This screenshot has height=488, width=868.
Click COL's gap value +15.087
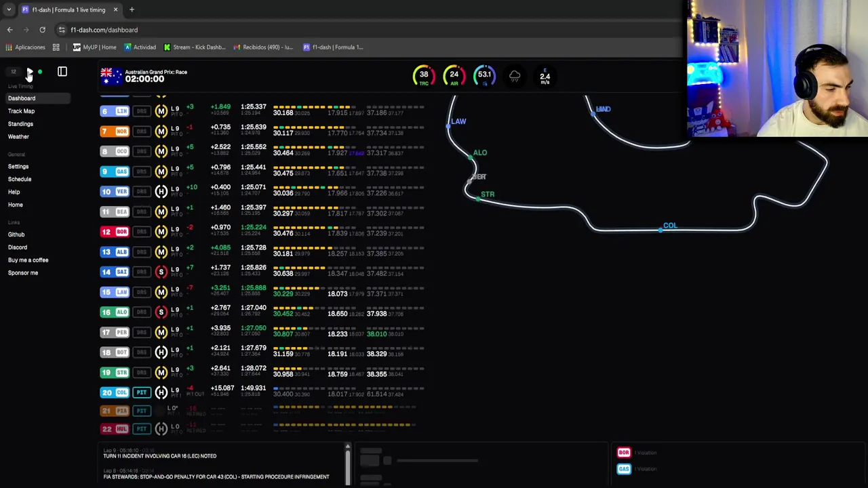[222, 388]
